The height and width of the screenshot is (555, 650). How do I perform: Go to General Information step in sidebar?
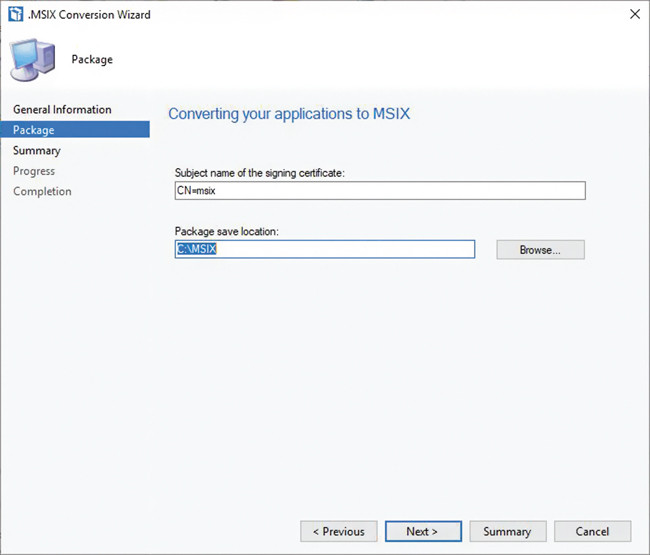pos(62,109)
